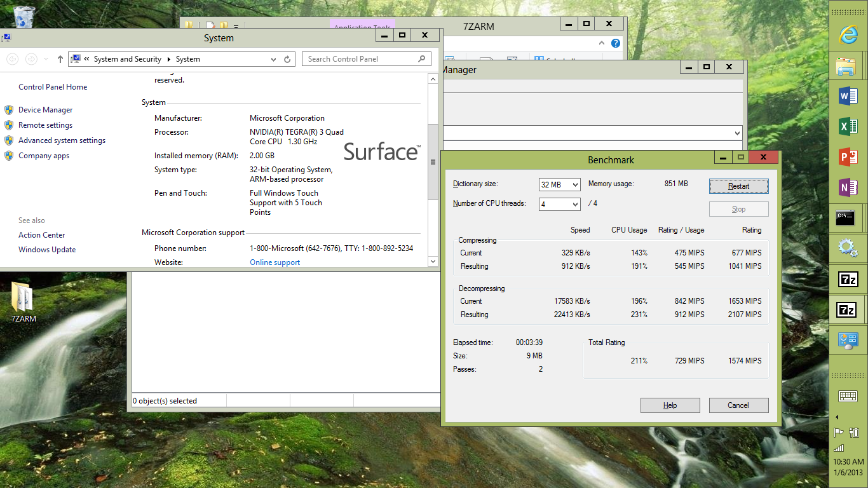
Task: Open Company apps link
Action: click(44, 156)
